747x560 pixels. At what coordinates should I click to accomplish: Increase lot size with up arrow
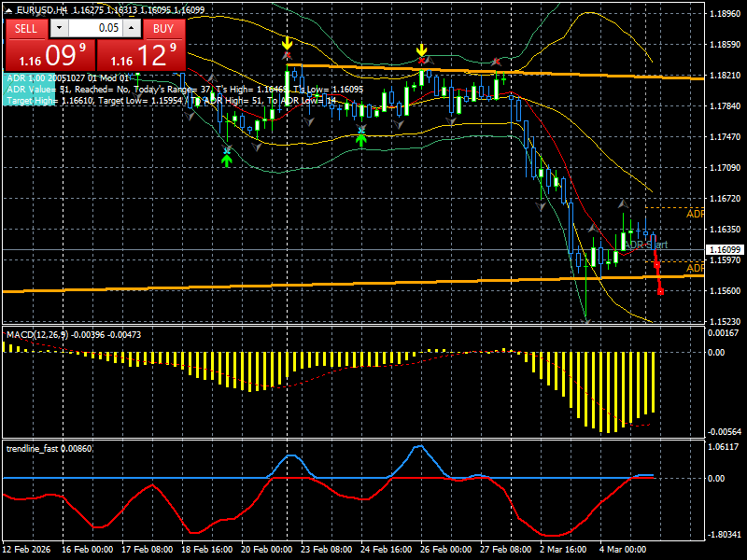click(132, 28)
